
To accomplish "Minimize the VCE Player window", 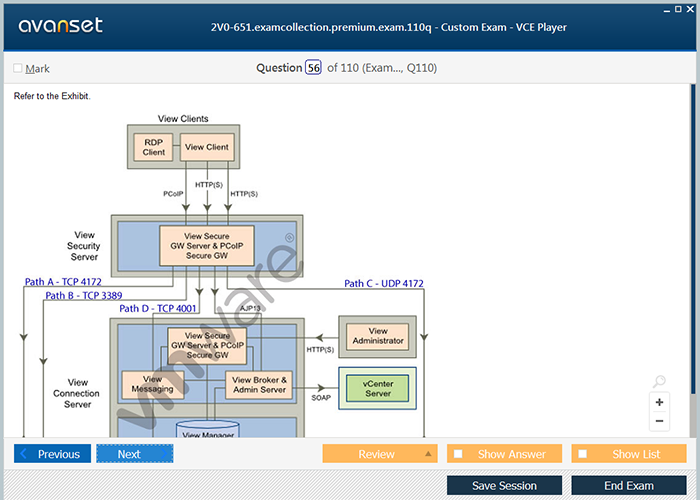I will coord(667,10).
